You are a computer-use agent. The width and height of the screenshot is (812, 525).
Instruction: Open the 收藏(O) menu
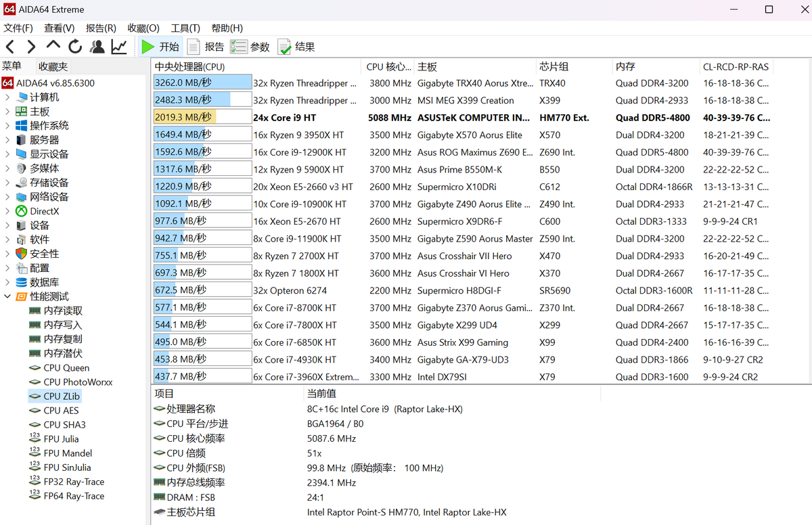143,28
